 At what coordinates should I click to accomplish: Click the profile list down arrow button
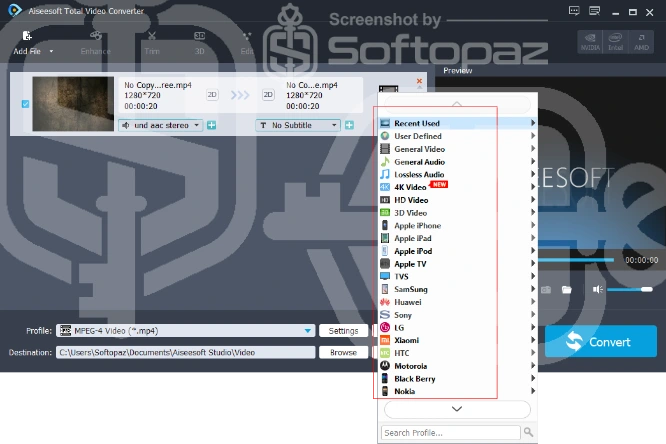[457, 409]
